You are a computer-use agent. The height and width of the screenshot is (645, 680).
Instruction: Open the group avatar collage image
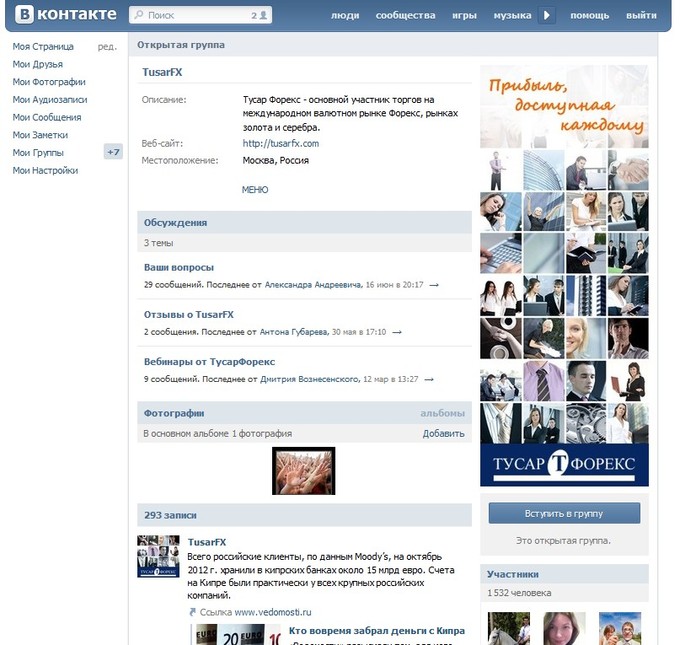pyautogui.click(x=564, y=276)
